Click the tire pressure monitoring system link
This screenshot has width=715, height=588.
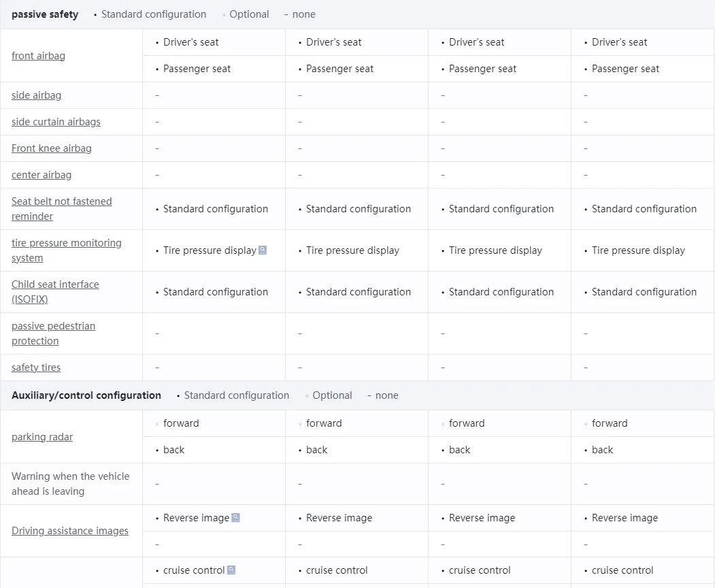tap(66, 250)
